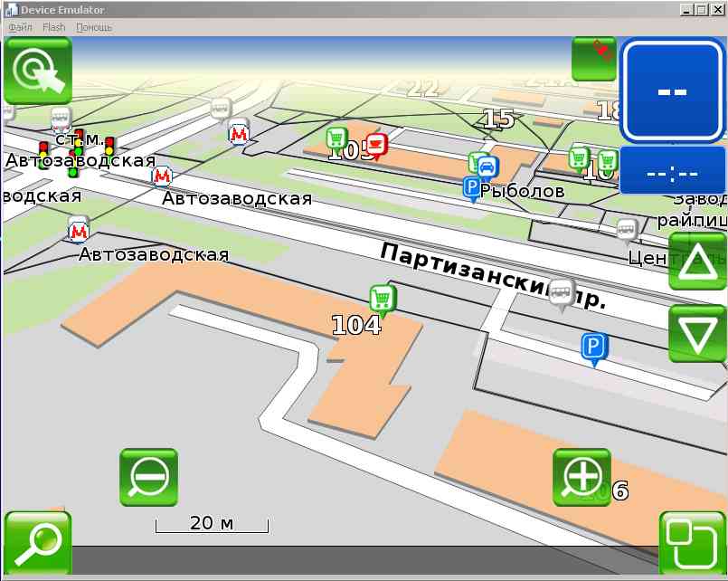
Task: Select the blue car icon above Рыболов
Action: point(487,167)
